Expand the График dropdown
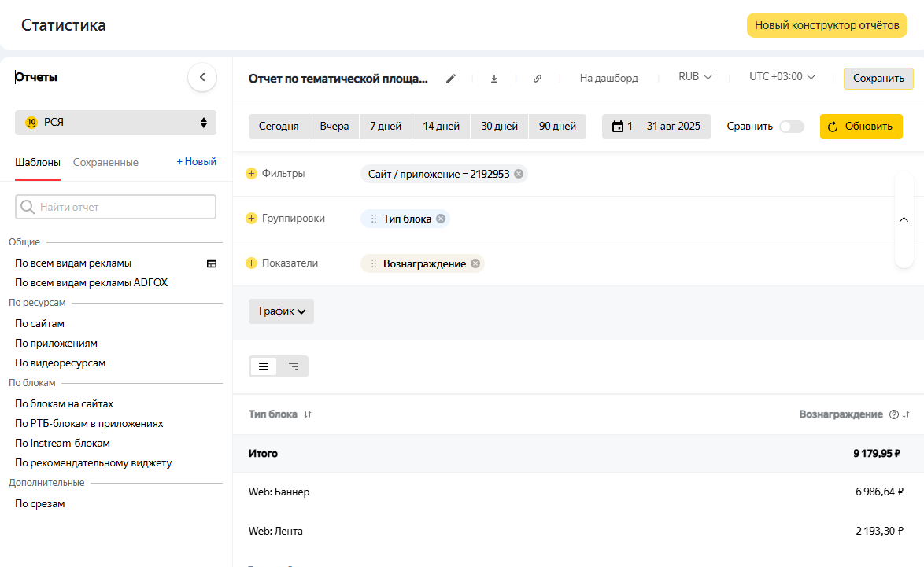Image resolution: width=924 pixels, height=567 pixels. (x=281, y=311)
